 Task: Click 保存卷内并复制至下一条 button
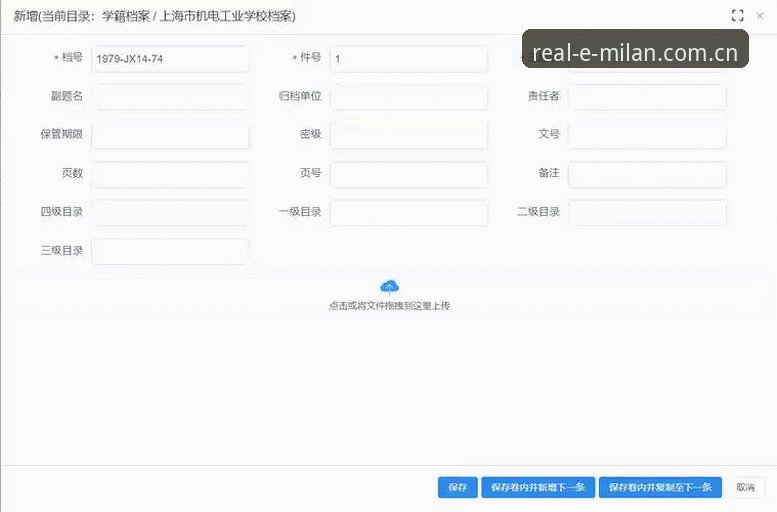(x=660, y=487)
